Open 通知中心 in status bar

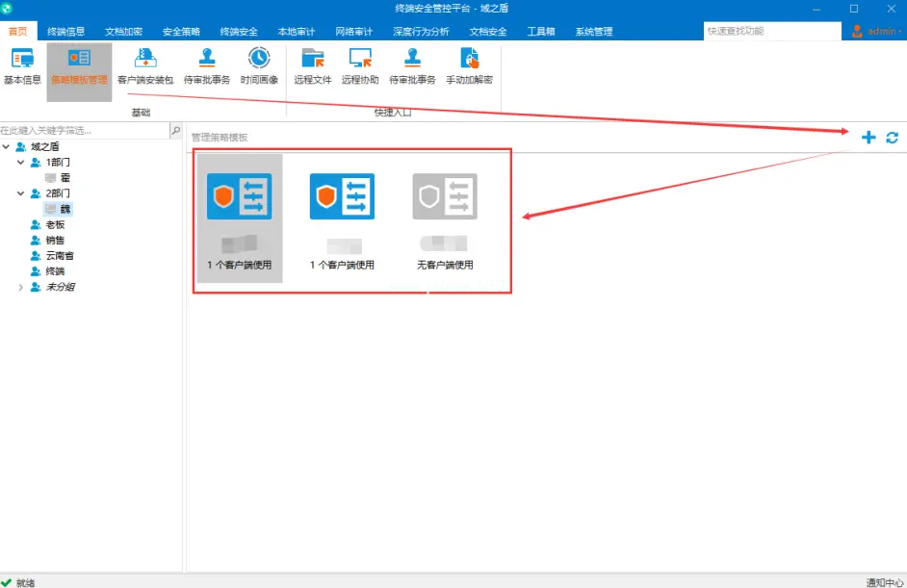[x=884, y=582]
